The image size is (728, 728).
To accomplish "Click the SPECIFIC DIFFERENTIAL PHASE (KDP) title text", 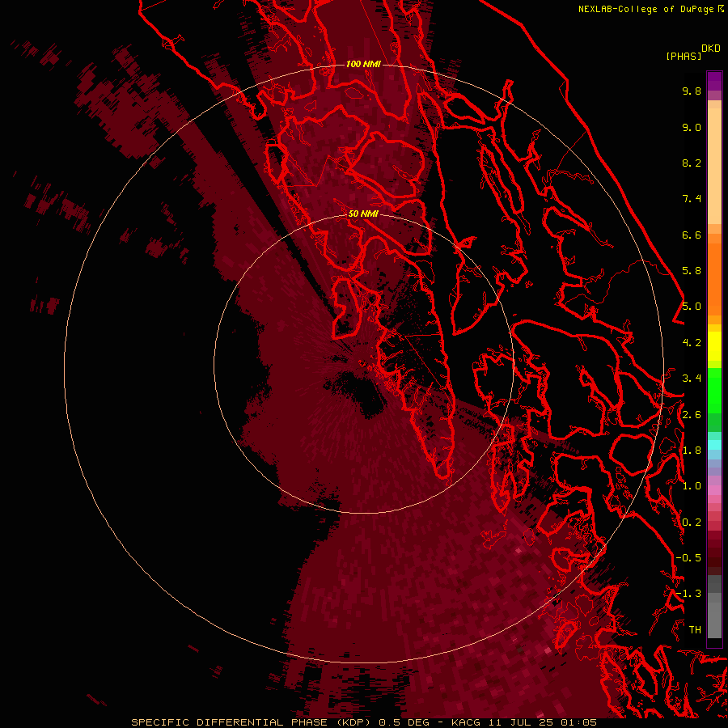I will pyautogui.click(x=253, y=722).
